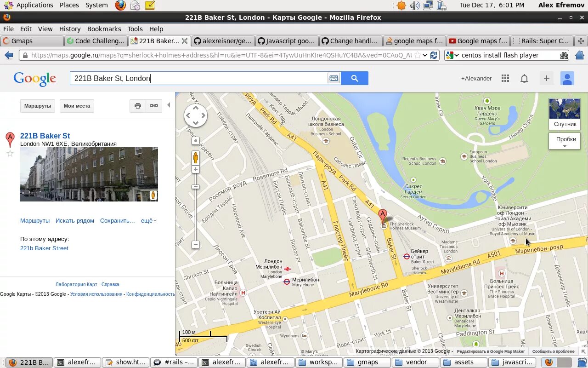
Task: Click the zoom slider handle
Action: point(196,187)
